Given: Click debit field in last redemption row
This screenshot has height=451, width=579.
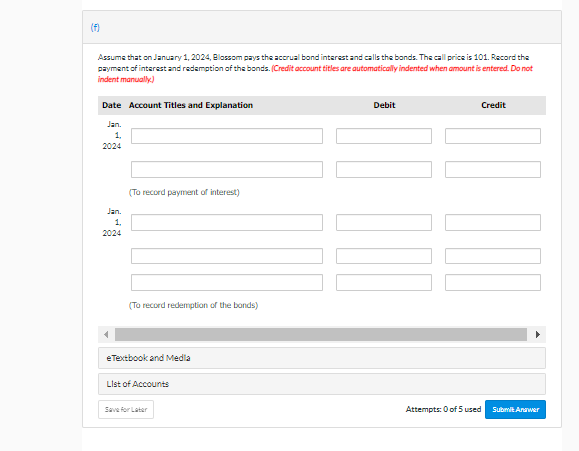Looking at the screenshot, I should pyautogui.click(x=384, y=282).
